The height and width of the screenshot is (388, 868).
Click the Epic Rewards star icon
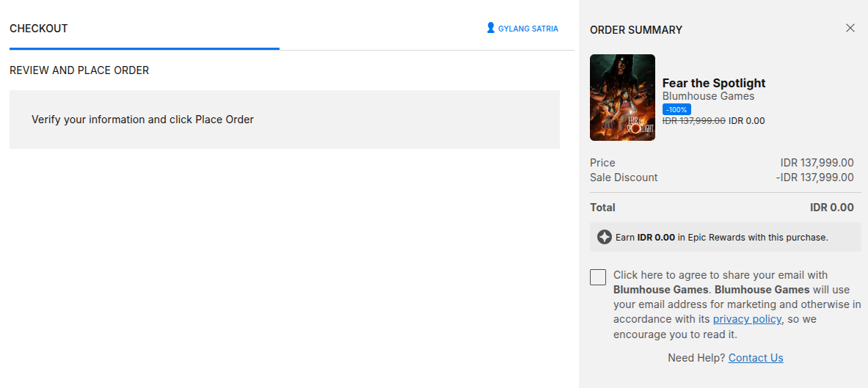[605, 237]
